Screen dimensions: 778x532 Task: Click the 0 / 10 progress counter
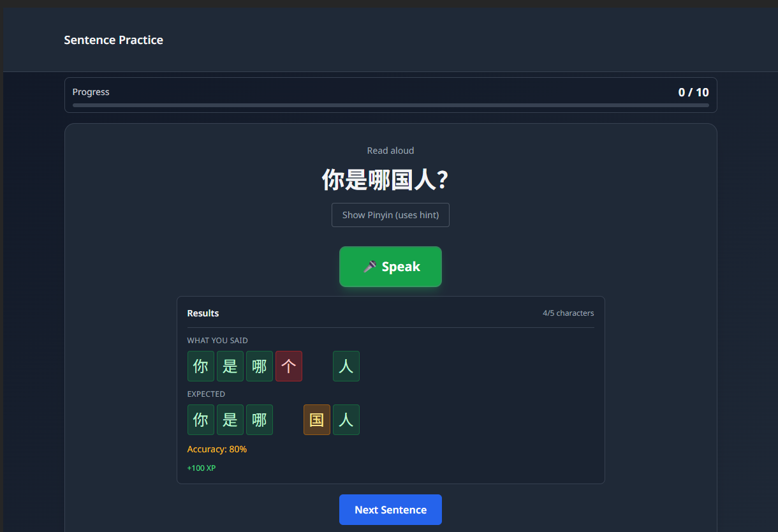coord(693,92)
